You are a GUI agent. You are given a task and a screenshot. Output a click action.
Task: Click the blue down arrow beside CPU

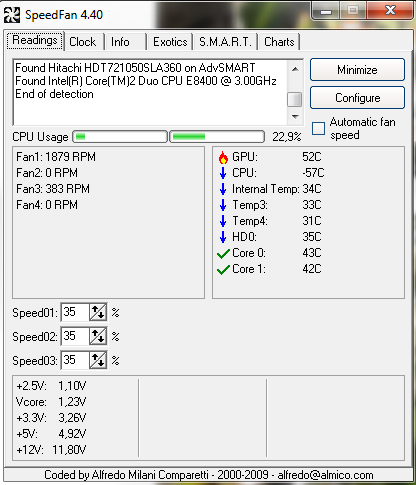[223, 173]
